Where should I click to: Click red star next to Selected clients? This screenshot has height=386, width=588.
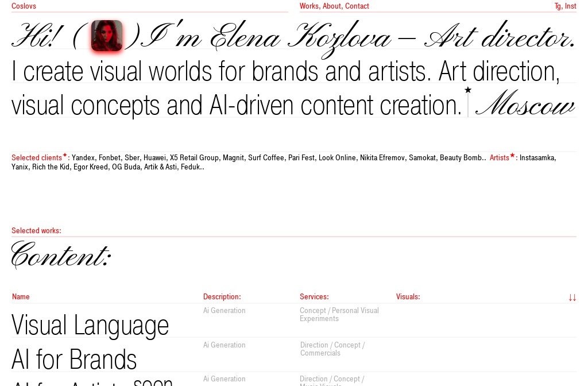[64, 155]
